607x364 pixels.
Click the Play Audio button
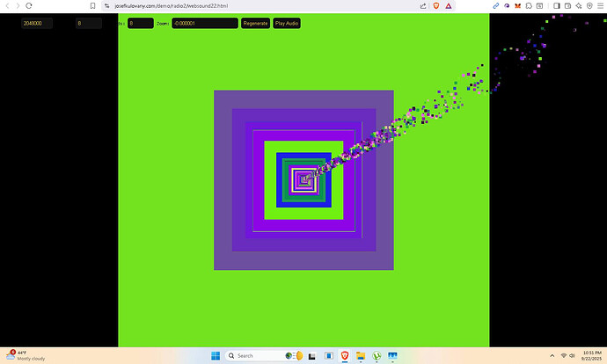tap(287, 24)
